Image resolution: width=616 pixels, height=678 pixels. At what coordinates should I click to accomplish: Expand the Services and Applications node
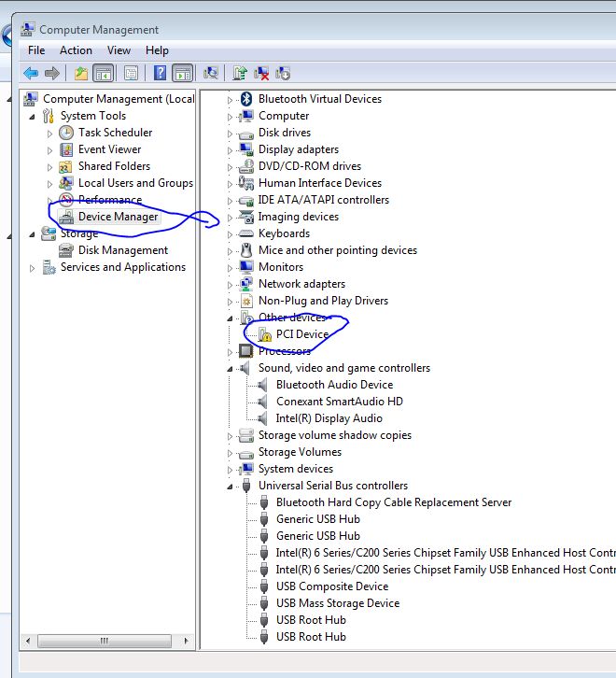point(32,268)
